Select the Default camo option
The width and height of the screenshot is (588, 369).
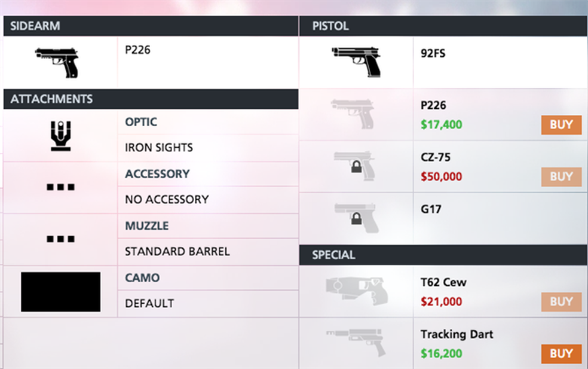[x=149, y=303]
